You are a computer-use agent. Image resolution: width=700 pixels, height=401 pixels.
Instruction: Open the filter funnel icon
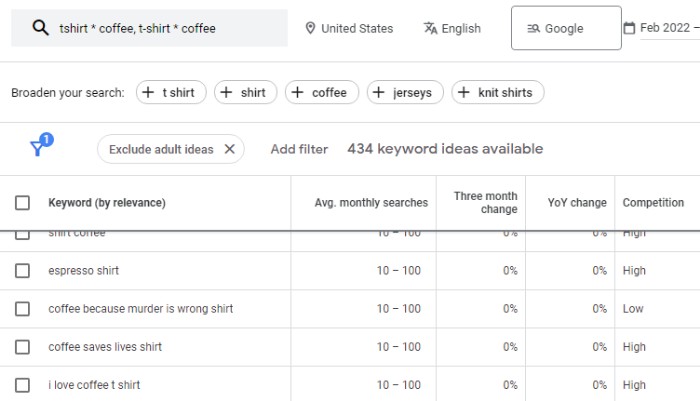[x=38, y=148]
